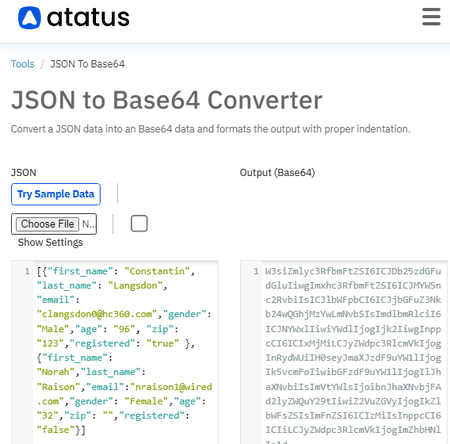Click line number 1 in Output editor gutter

(256, 271)
